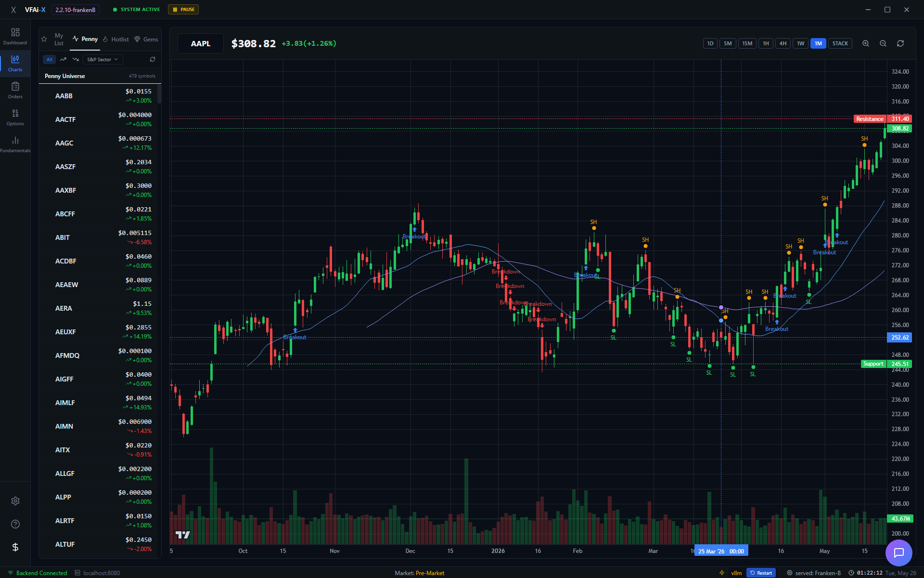Image resolution: width=924 pixels, height=578 pixels.
Task: Open the Orders sidebar section
Action: (15, 91)
